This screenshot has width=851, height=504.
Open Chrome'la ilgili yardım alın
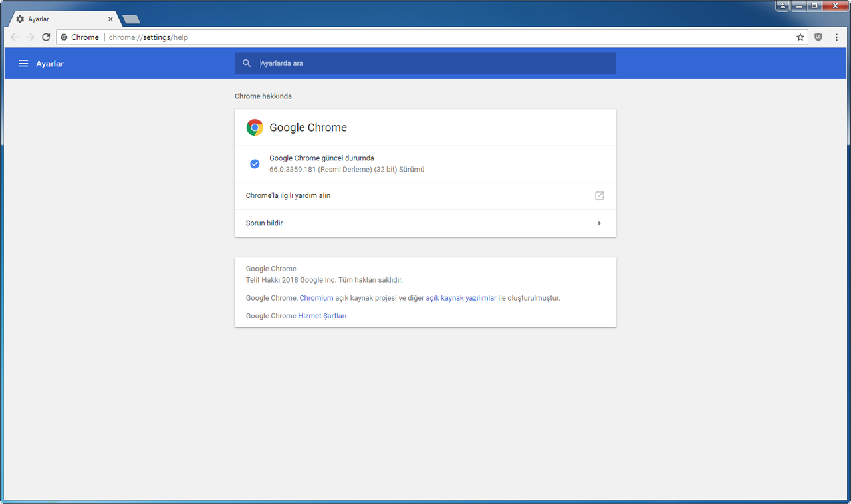pos(425,196)
